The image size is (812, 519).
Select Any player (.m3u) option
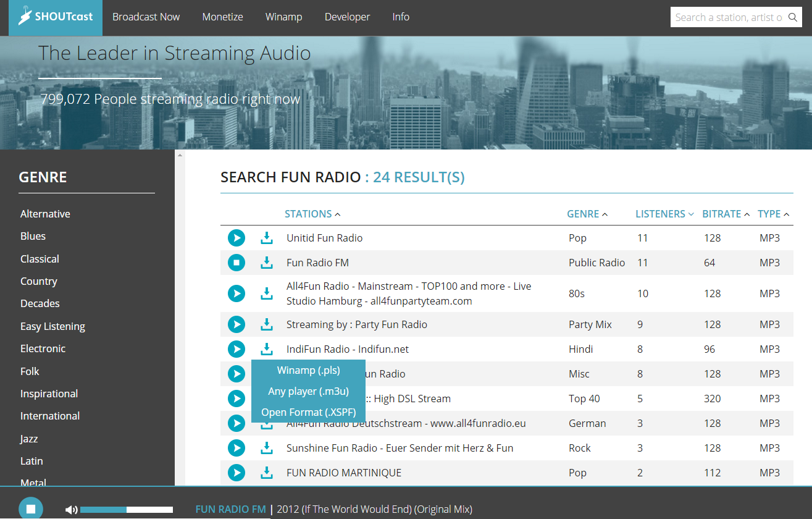click(308, 391)
